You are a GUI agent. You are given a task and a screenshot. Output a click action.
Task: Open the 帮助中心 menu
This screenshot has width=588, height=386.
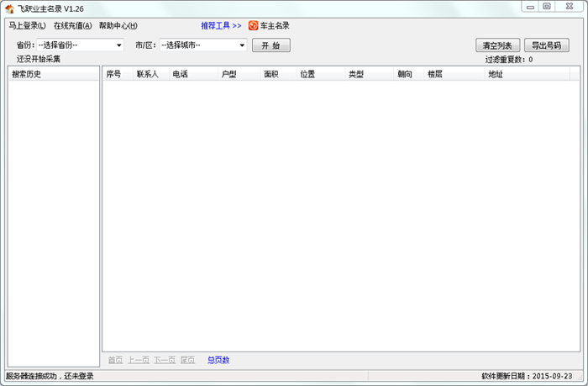coord(118,25)
